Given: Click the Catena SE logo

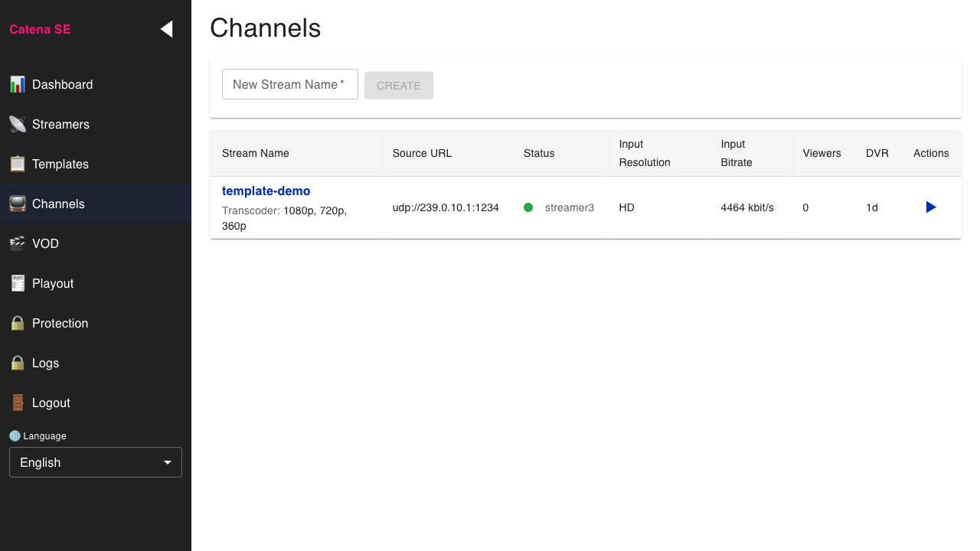Looking at the screenshot, I should 40,29.
